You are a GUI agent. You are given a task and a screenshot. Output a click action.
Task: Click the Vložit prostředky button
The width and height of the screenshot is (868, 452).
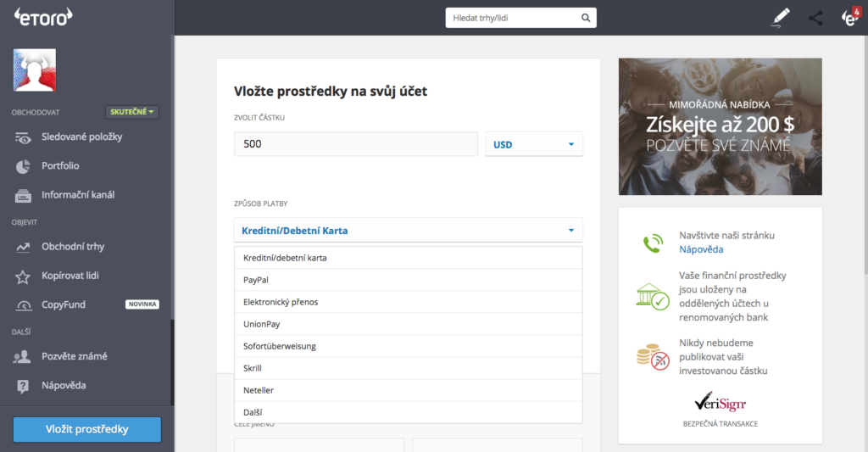(86, 429)
